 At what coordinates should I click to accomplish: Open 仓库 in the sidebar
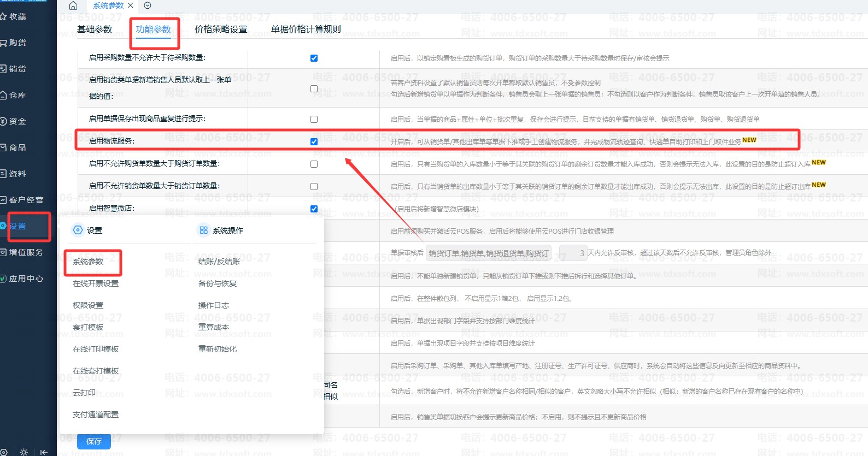coord(17,95)
